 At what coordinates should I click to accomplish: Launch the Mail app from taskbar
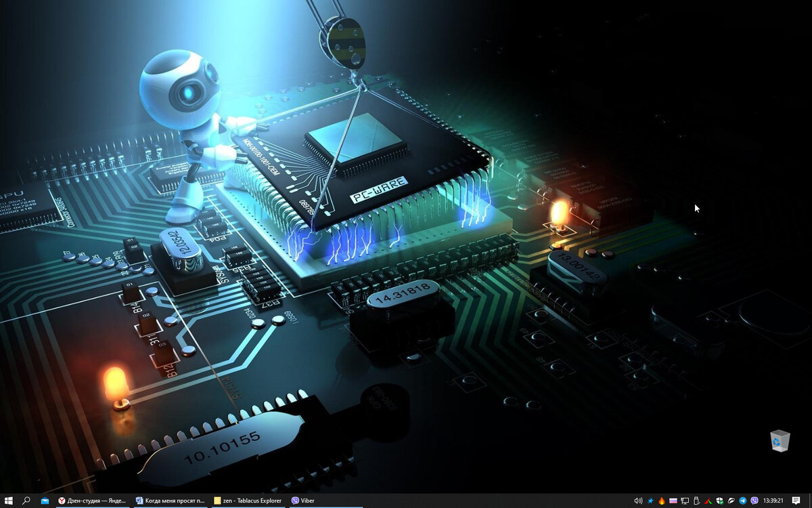coord(45,501)
